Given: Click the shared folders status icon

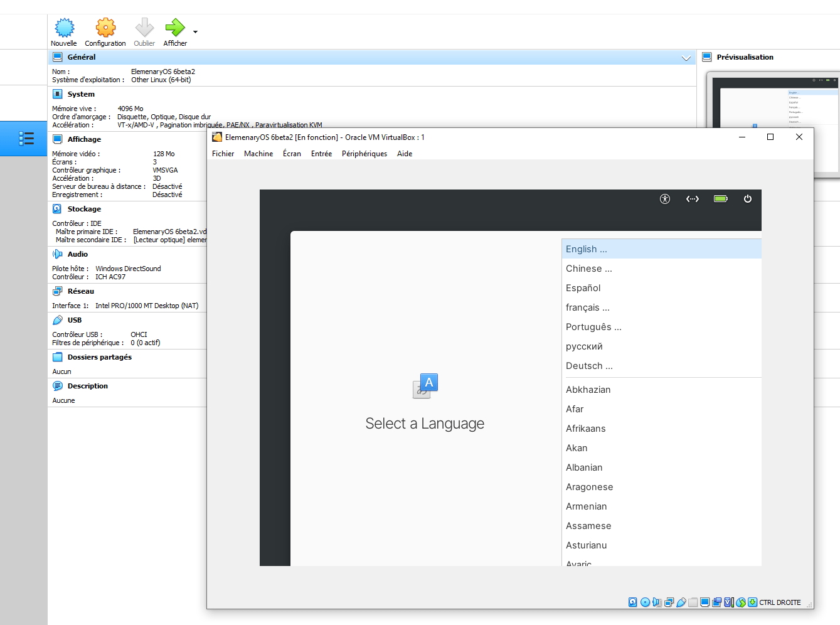Looking at the screenshot, I should click(x=693, y=602).
